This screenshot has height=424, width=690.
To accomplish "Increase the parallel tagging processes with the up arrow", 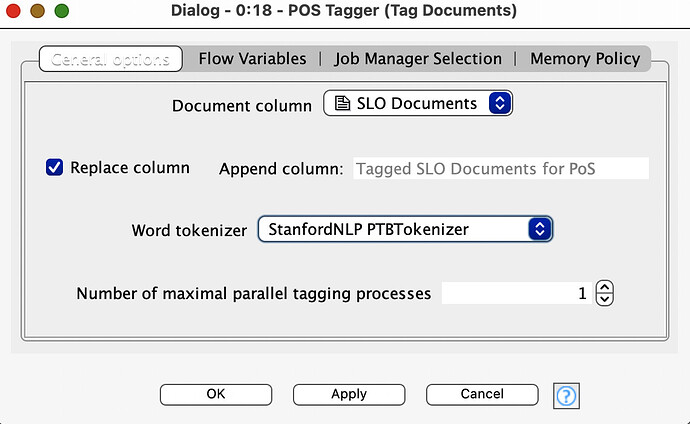I will click(x=605, y=288).
